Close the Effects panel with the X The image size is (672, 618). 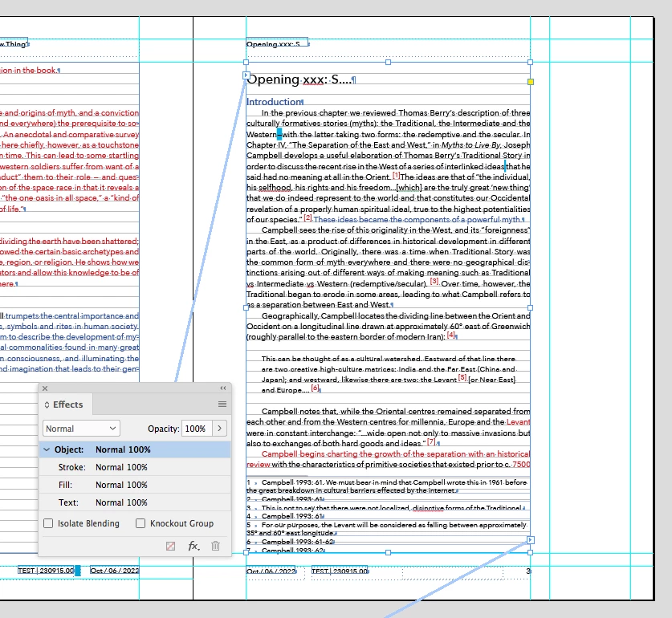point(45,388)
